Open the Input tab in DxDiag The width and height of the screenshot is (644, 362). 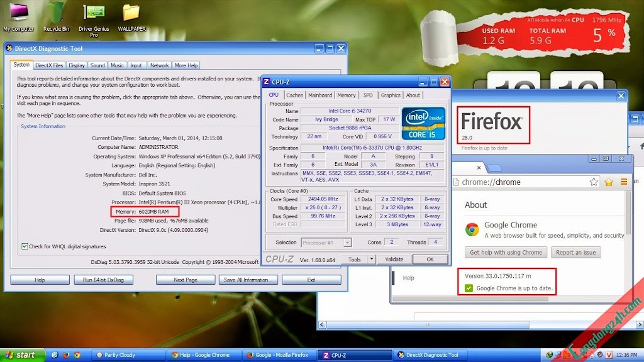[x=136, y=65]
